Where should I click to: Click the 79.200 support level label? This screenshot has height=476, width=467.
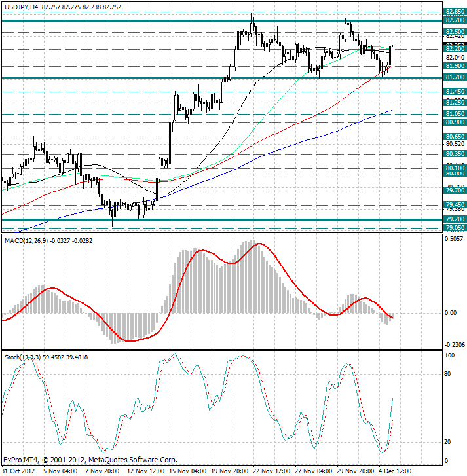(x=455, y=219)
